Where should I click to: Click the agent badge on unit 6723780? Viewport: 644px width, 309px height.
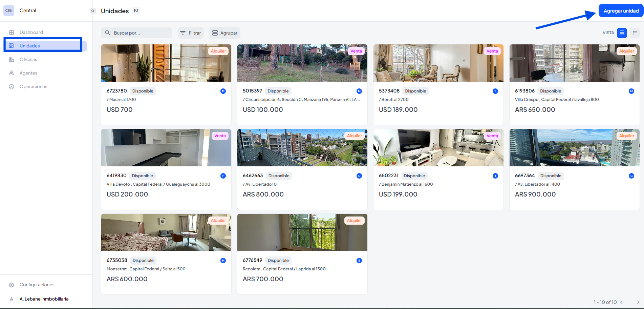pyautogui.click(x=223, y=91)
